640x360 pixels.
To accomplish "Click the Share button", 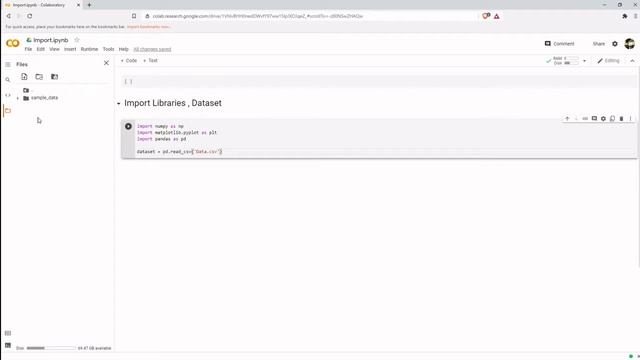I will click(599, 44).
